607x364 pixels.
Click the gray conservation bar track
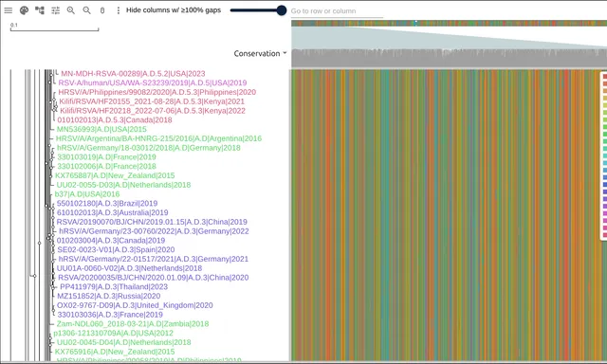coord(449,59)
